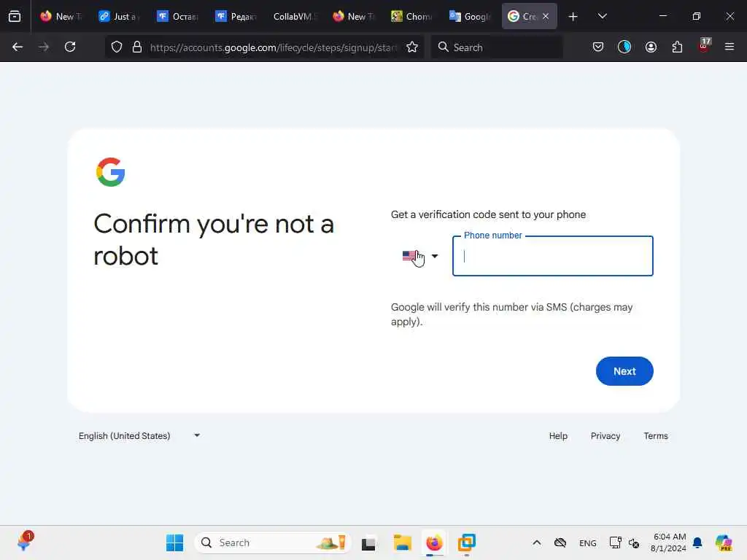
Task: Open File Explorer from taskbar
Action: click(402, 542)
